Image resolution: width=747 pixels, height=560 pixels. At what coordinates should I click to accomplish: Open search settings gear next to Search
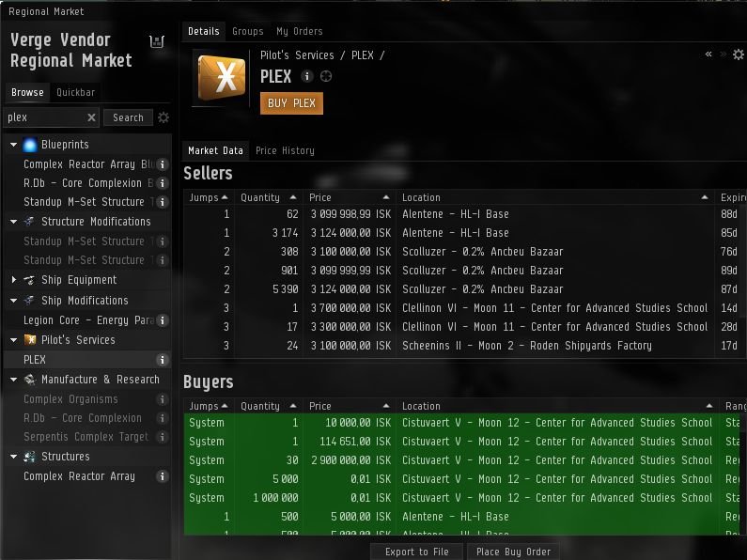click(x=163, y=117)
